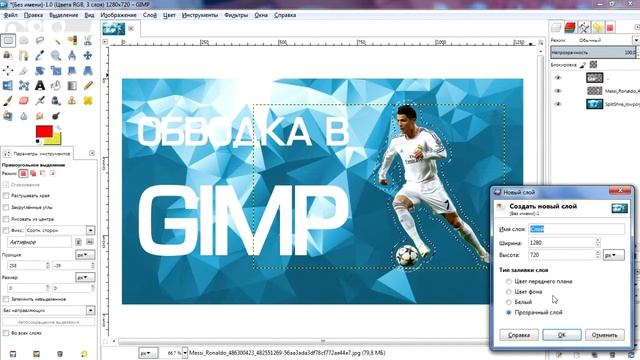Select the Heal tool

[88, 101]
